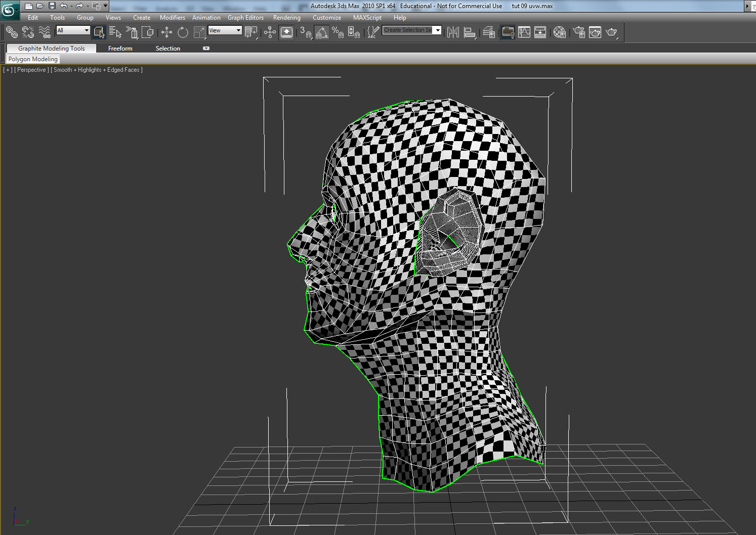Click the Mirror tool

pyautogui.click(x=453, y=32)
